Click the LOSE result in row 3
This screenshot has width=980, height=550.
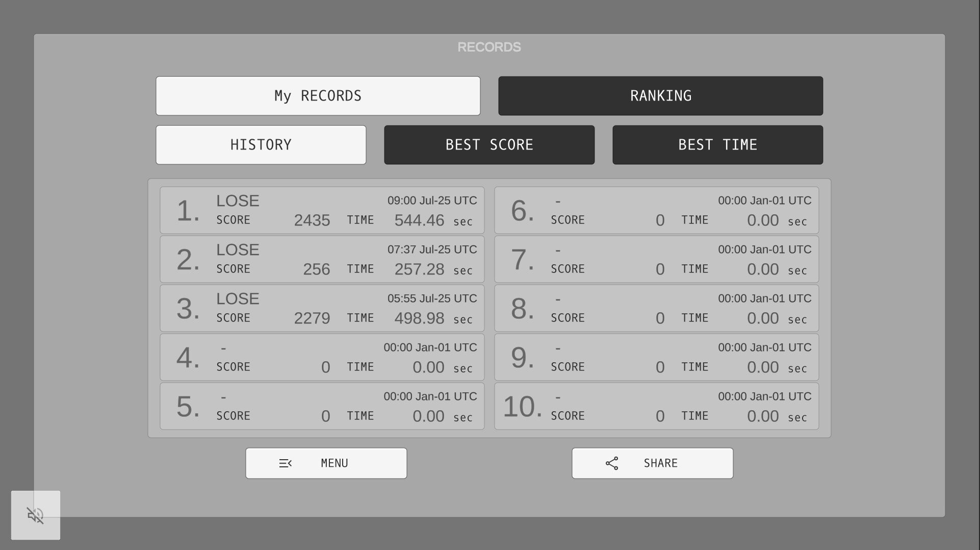tap(238, 298)
